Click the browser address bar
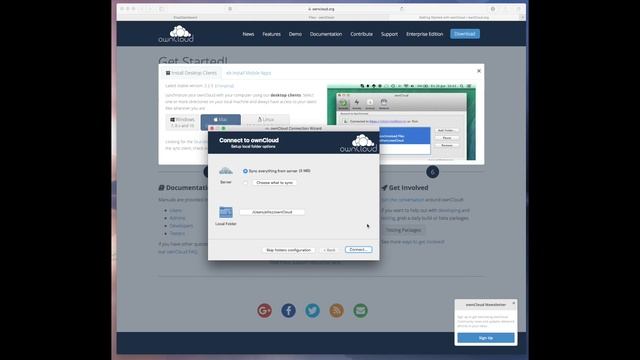Image resolution: width=640 pixels, height=360 pixels. pos(321,9)
